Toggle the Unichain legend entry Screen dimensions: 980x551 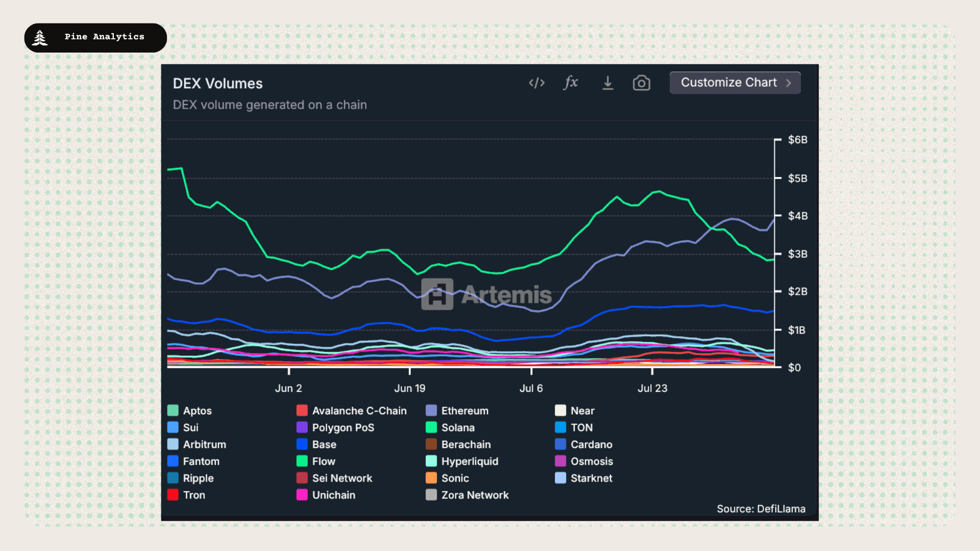tap(326, 495)
